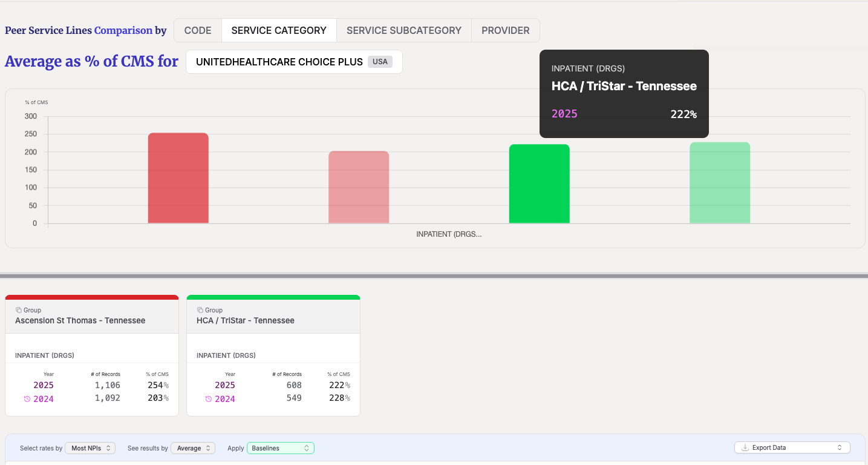Click the 228% of CMS value in HCA card
The width and height of the screenshot is (868, 465).
click(339, 398)
